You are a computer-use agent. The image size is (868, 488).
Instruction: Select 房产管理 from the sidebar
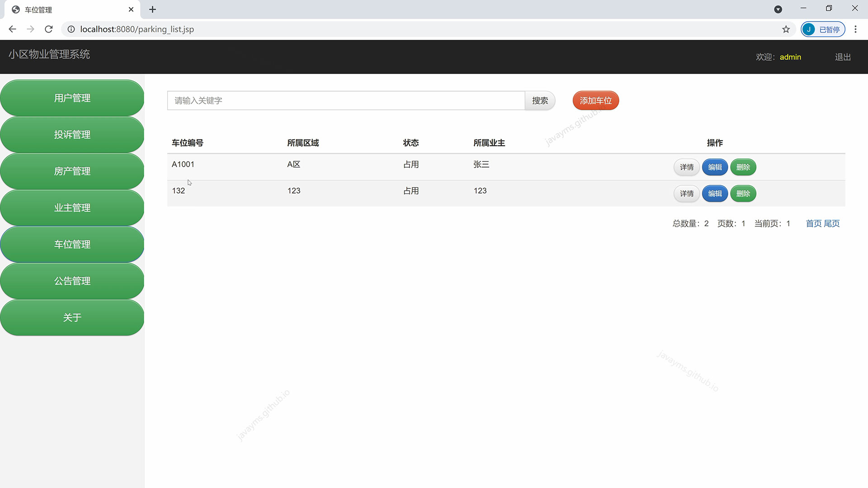72,171
